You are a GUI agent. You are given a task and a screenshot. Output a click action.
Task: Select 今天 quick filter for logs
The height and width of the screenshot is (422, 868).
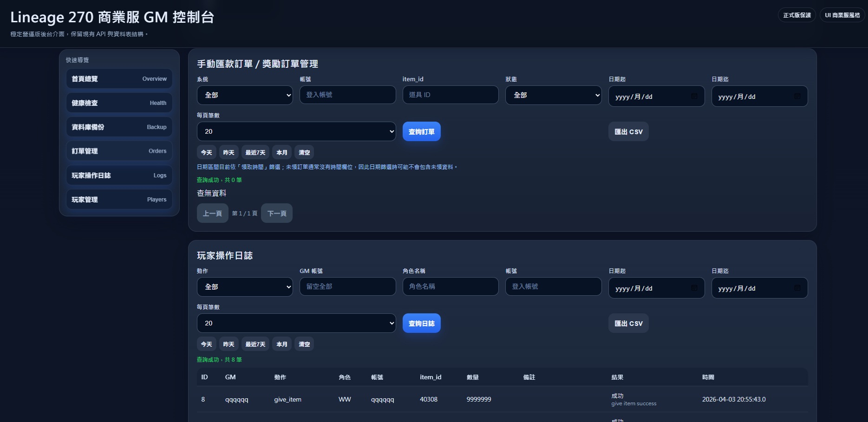207,344
